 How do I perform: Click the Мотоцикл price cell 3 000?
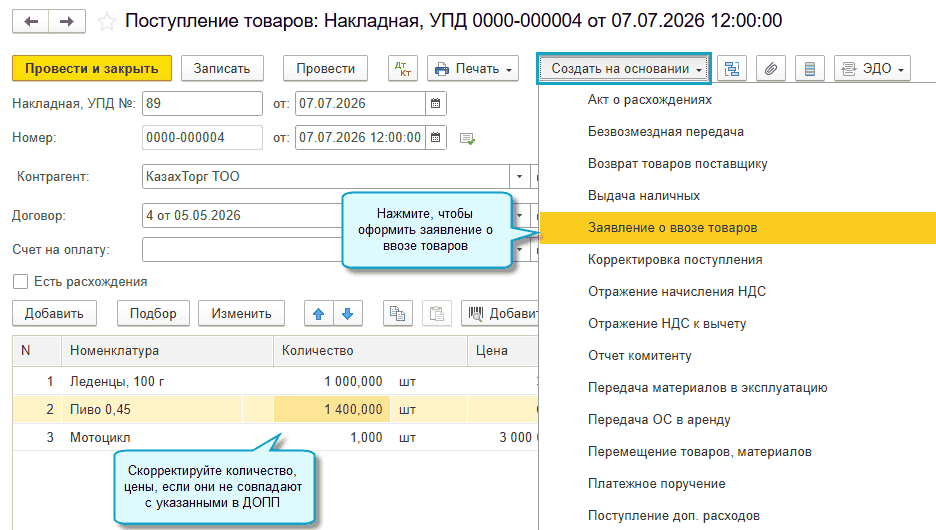(x=503, y=437)
